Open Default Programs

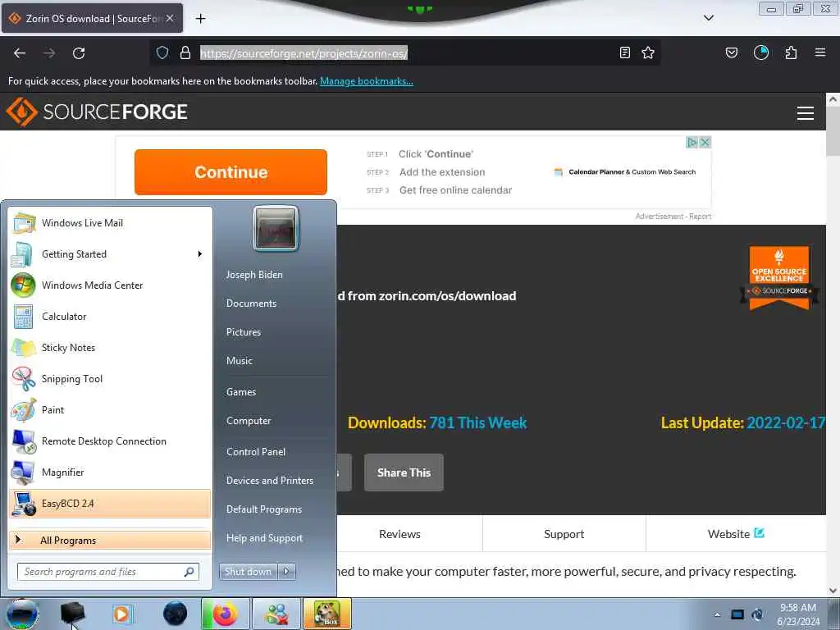264,509
